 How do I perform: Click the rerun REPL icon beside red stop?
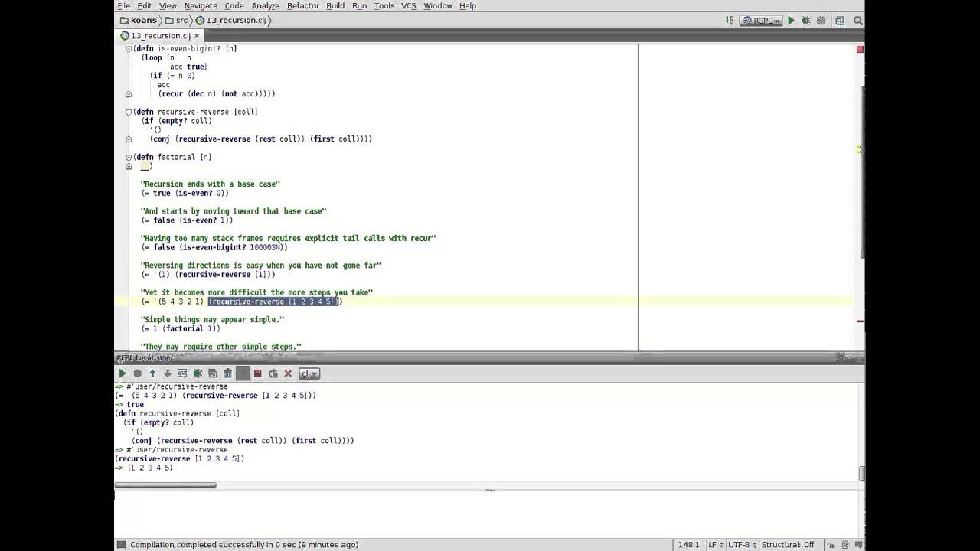coord(273,373)
